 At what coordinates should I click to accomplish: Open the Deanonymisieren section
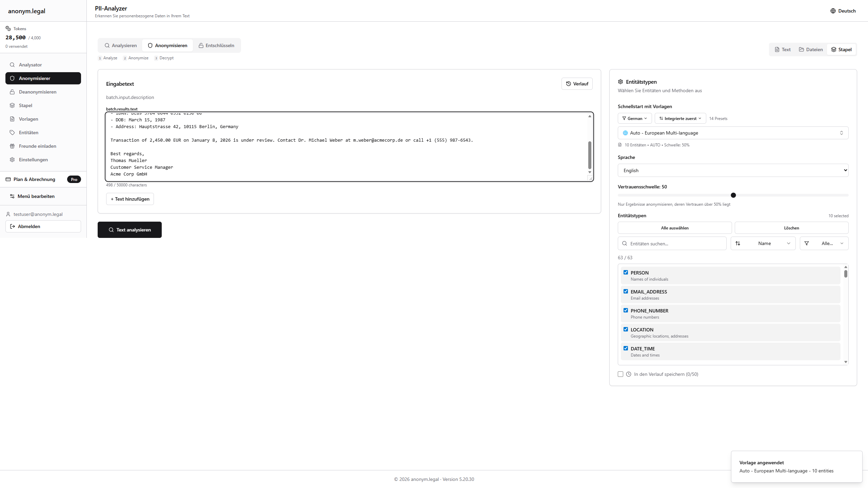pos(38,91)
